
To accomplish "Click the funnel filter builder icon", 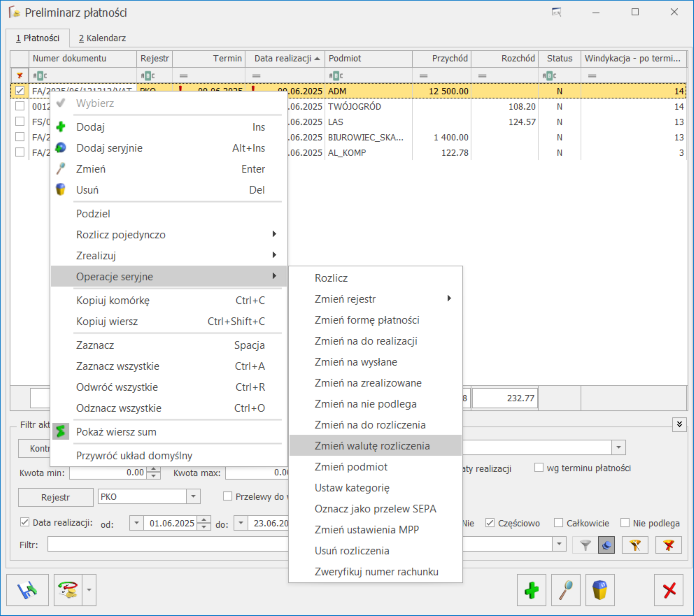I will (635, 545).
